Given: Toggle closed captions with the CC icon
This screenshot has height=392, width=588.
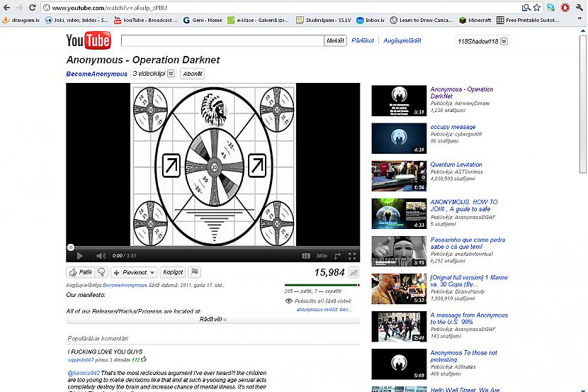Looking at the screenshot, I should (306, 256).
